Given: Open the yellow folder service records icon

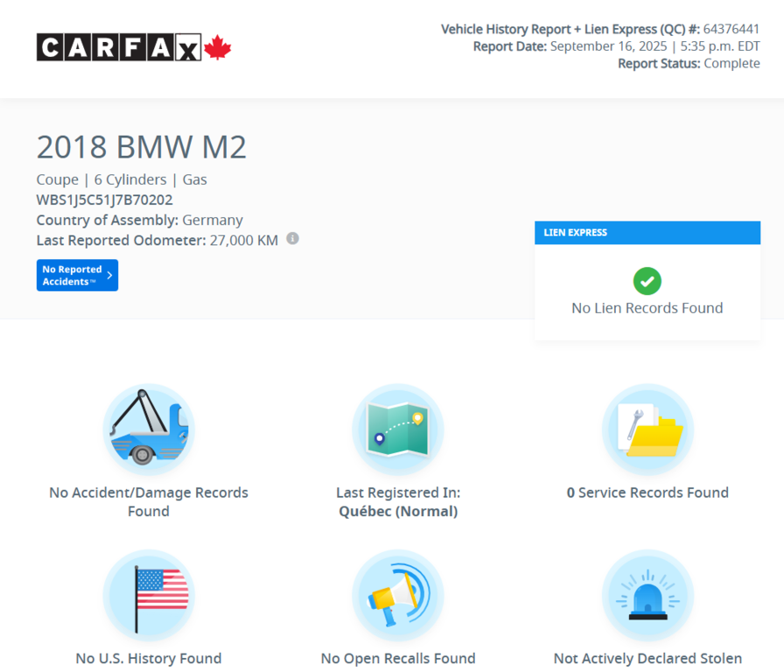Looking at the screenshot, I should tap(647, 429).
